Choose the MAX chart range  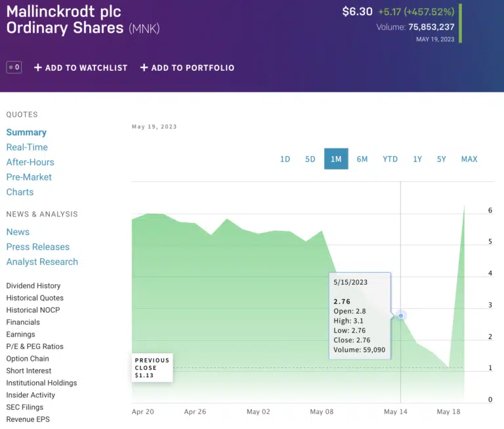point(469,159)
